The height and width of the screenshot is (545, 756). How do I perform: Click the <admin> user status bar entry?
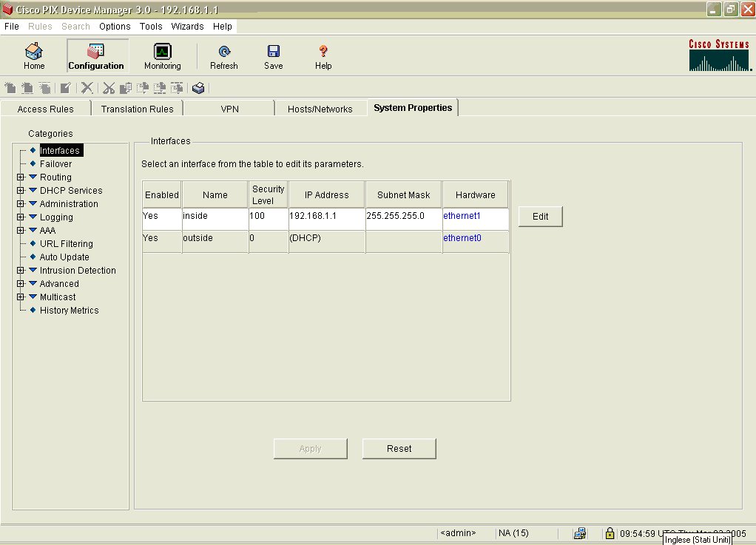(x=458, y=533)
